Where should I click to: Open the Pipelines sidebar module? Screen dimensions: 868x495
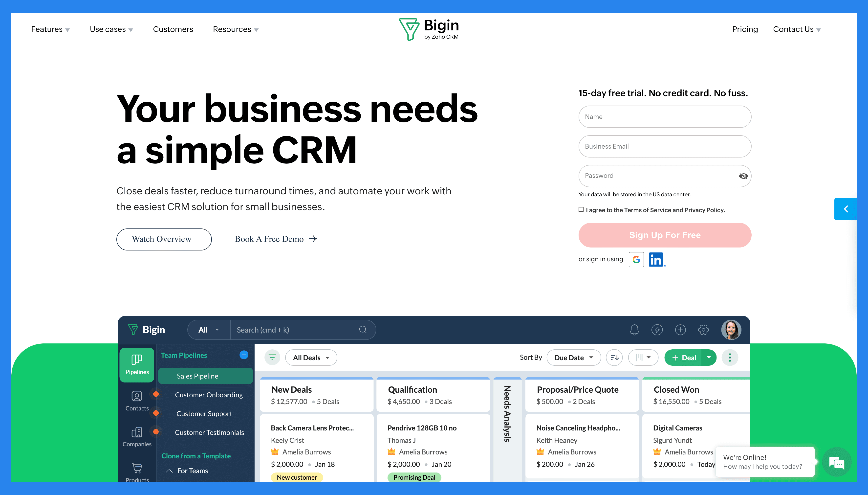tap(137, 365)
